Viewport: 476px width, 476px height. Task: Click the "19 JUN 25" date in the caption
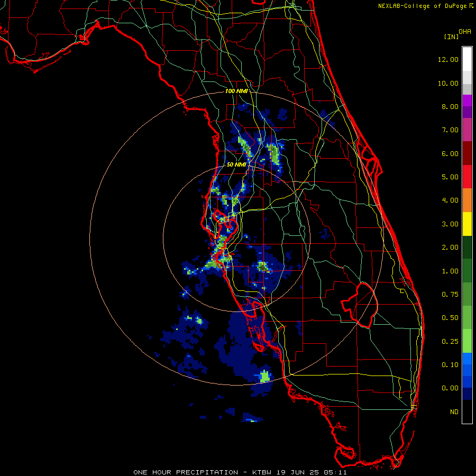298,472
